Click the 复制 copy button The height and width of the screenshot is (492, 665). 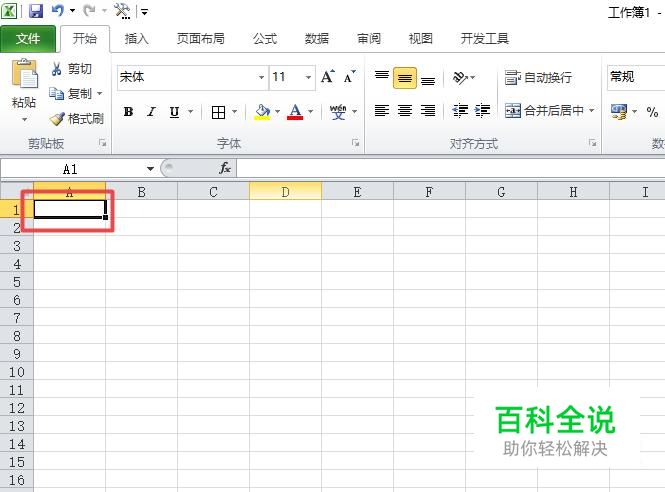(70, 93)
